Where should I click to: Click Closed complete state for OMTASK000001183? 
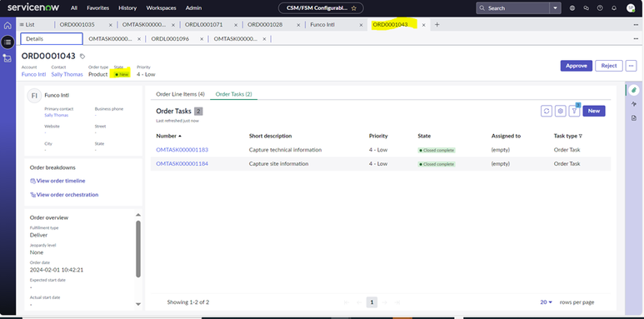pos(437,150)
